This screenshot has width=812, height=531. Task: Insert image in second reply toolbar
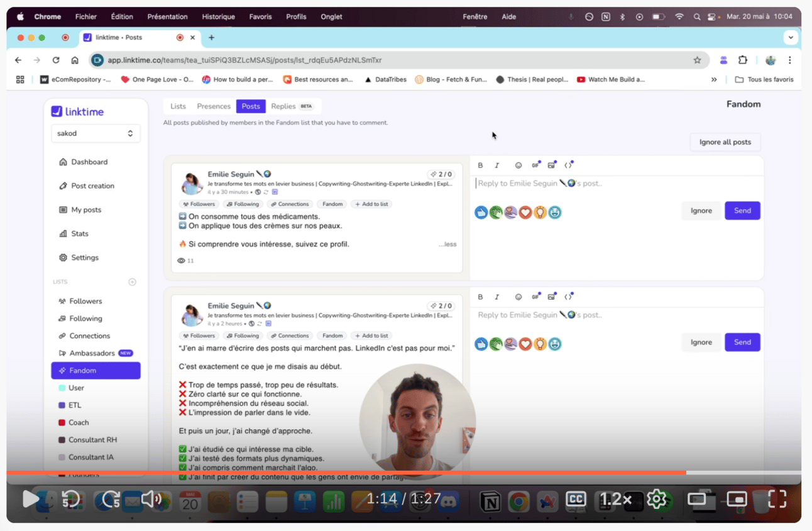552,297
